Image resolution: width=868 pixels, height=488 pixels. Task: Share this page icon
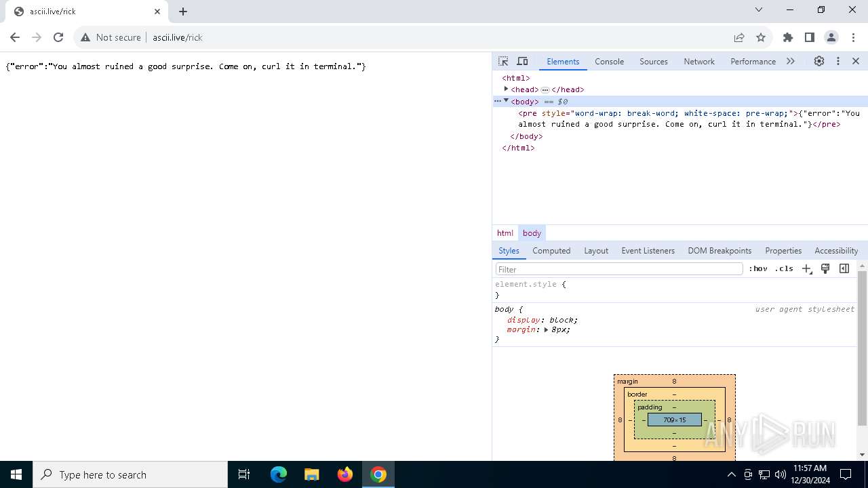tap(739, 37)
